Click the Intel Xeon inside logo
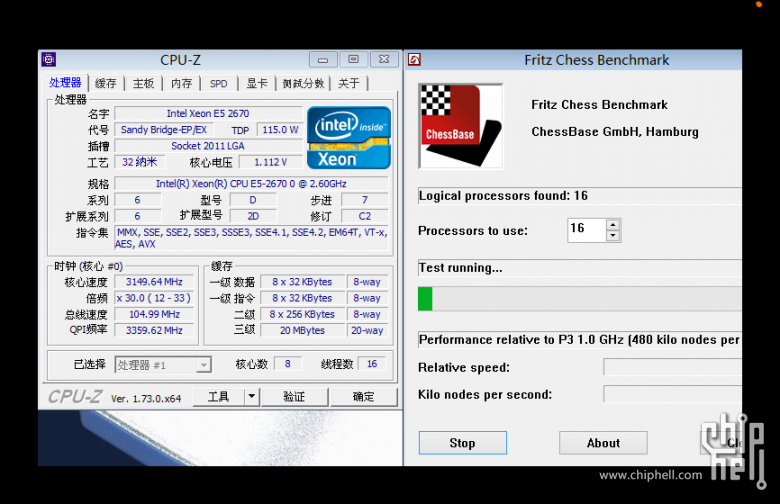Viewport: 780px width, 504px height. click(349, 138)
